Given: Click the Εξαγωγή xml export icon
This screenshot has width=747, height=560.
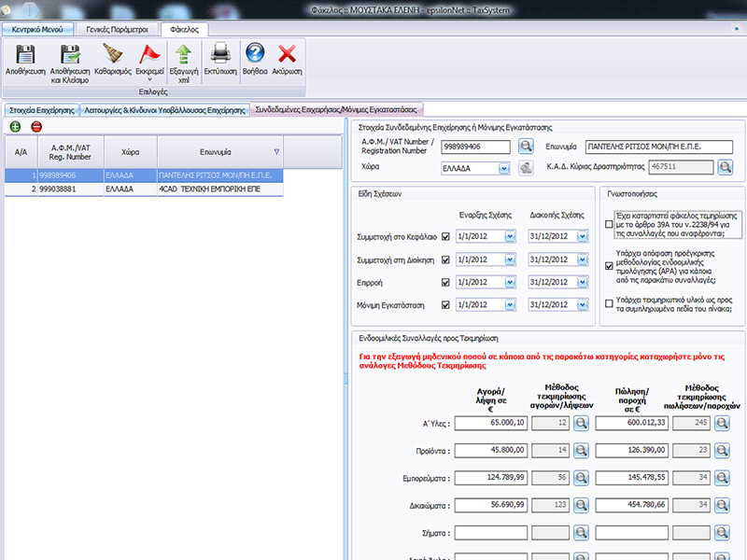Looking at the screenshot, I should coord(183,55).
